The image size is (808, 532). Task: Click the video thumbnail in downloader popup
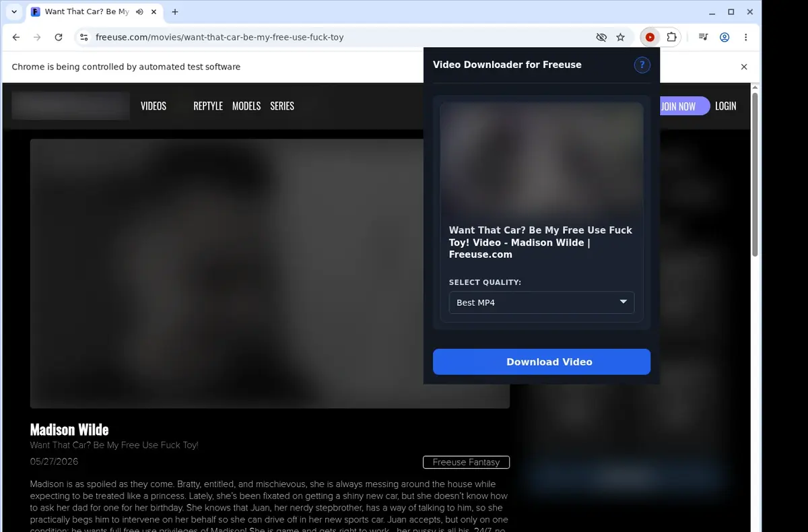[x=541, y=159]
